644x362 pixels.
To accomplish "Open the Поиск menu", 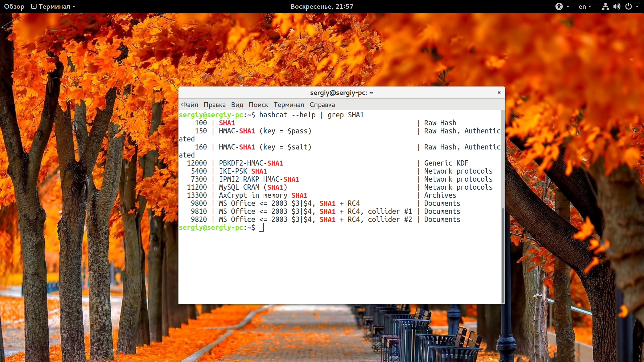I will coord(258,105).
